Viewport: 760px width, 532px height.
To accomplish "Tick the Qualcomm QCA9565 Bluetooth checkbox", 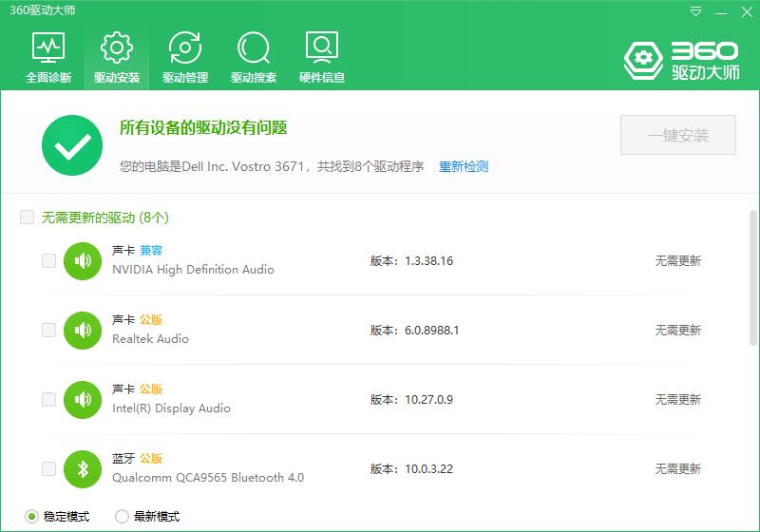I will pos(49,468).
